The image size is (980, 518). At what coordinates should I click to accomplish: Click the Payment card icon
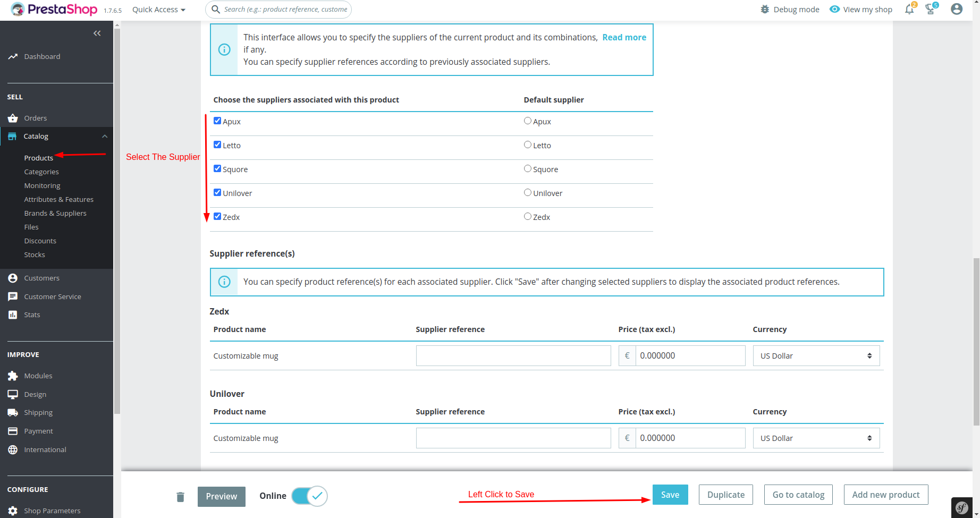pos(13,431)
